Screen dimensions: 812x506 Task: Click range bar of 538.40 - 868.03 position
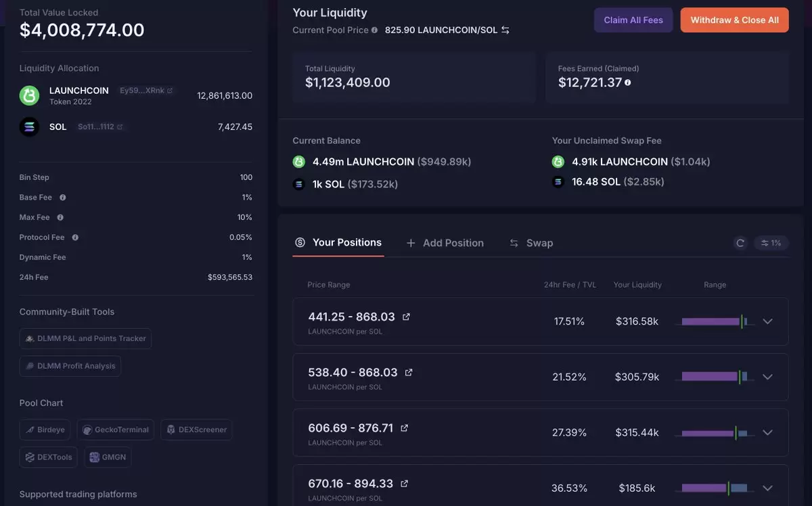[715, 377]
